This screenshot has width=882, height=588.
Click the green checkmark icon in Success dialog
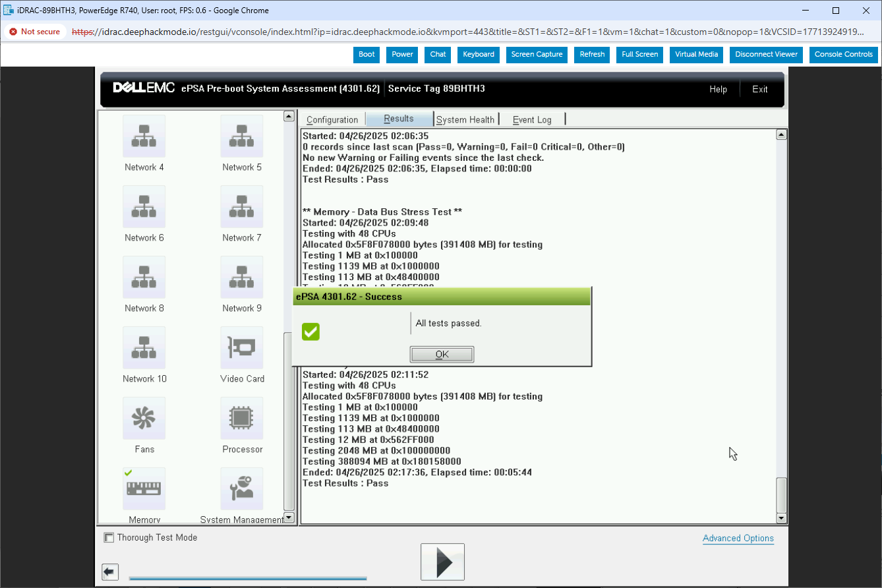tap(310, 332)
